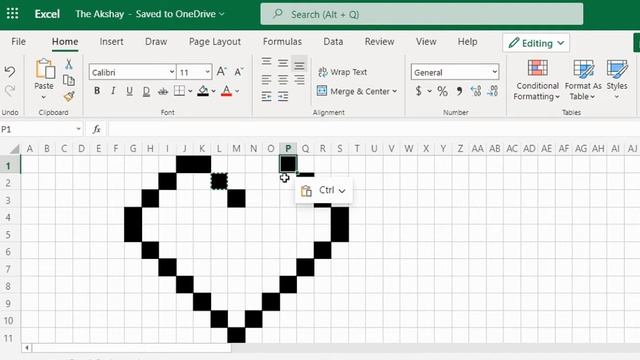Image resolution: width=640 pixels, height=360 pixels.
Task: Open Conditional Formatting menu
Action: point(537,80)
